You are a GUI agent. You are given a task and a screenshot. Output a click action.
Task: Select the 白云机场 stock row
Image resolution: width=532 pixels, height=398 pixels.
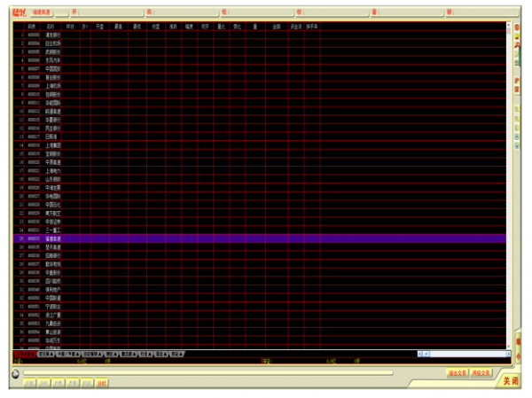coord(260,43)
